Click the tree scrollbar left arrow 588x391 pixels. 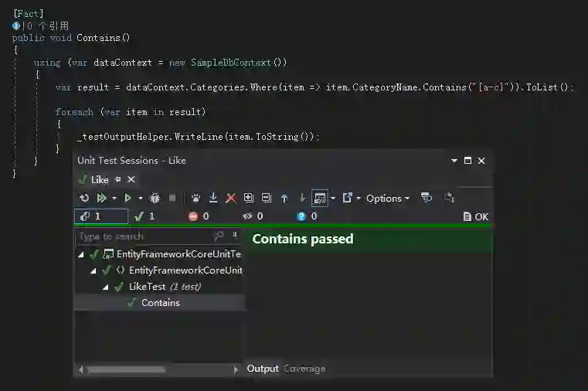(x=81, y=370)
